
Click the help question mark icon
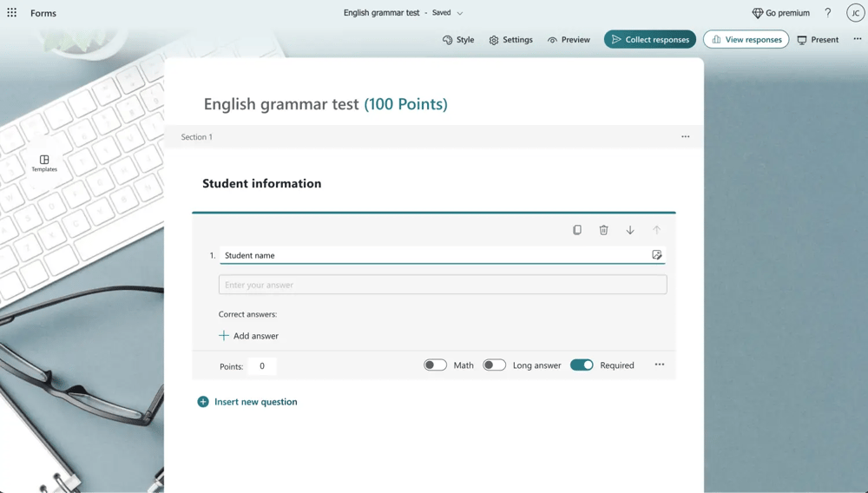tap(827, 13)
